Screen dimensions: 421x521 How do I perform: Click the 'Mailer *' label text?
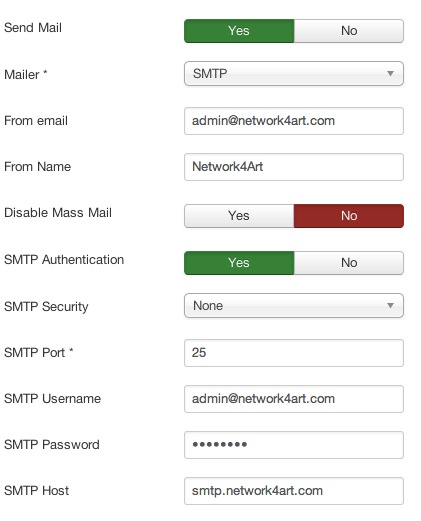pyautogui.click(x=26, y=74)
